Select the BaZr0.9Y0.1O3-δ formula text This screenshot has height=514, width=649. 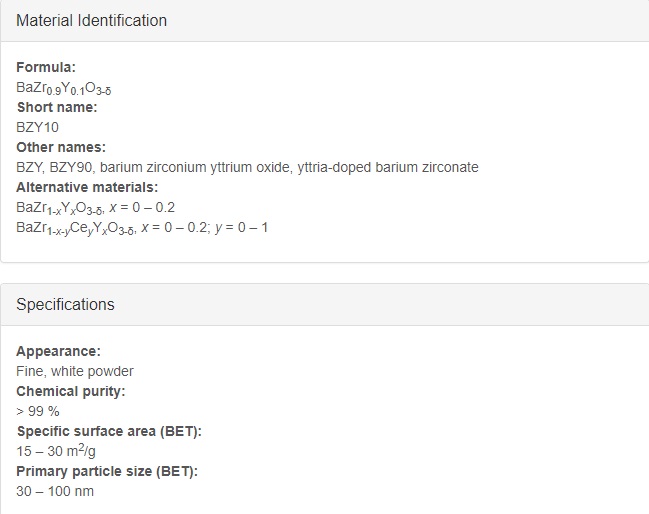(64, 88)
